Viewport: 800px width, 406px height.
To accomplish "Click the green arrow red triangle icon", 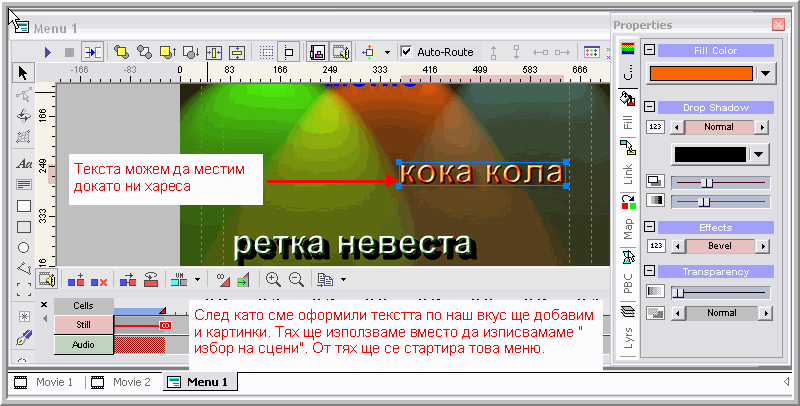I will 243,280.
